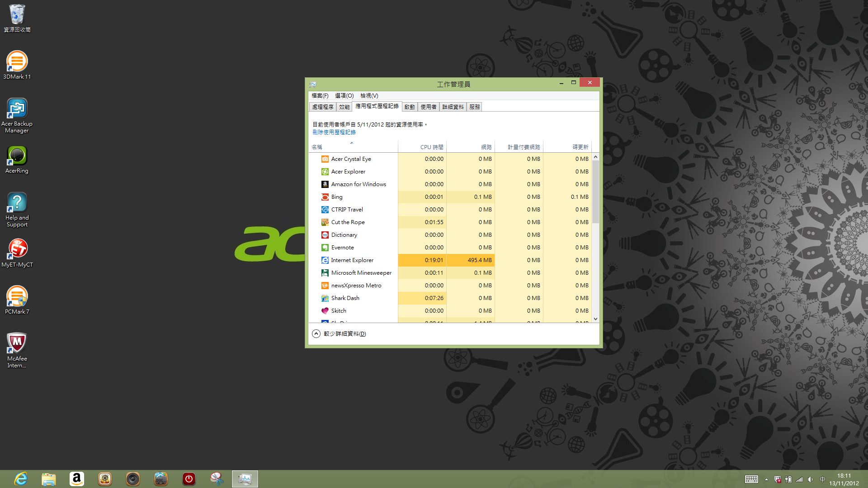Click the dandelion photo app taskbar icon
This screenshot has height=488, width=868.
pyautogui.click(x=105, y=479)
